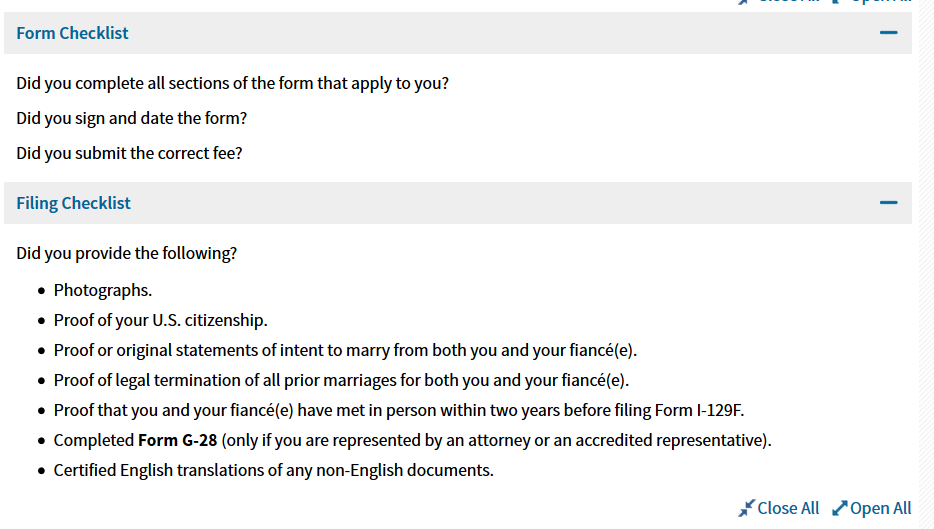Image resolution: width=934 pixels, height=529 pixels.
Task: Collapse Form Checklist with its minus icon
Action: [x=888, y=33]
